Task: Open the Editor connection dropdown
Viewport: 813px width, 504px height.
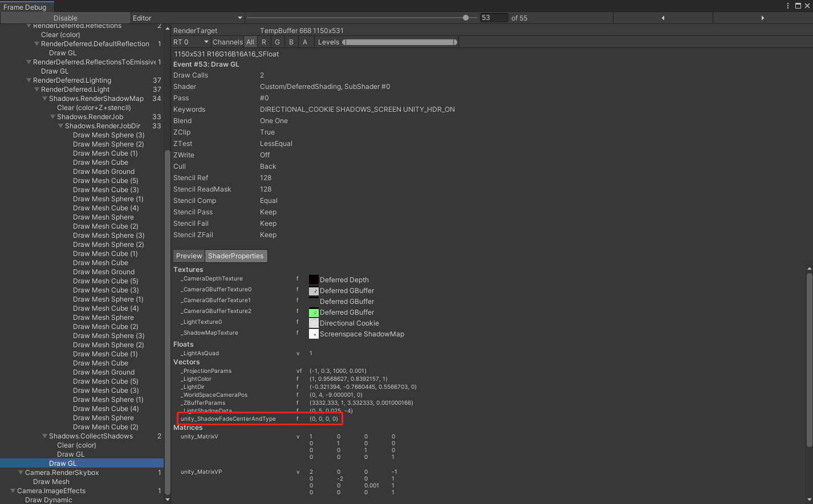Action: pyautogui.click(x=188, y=18)
